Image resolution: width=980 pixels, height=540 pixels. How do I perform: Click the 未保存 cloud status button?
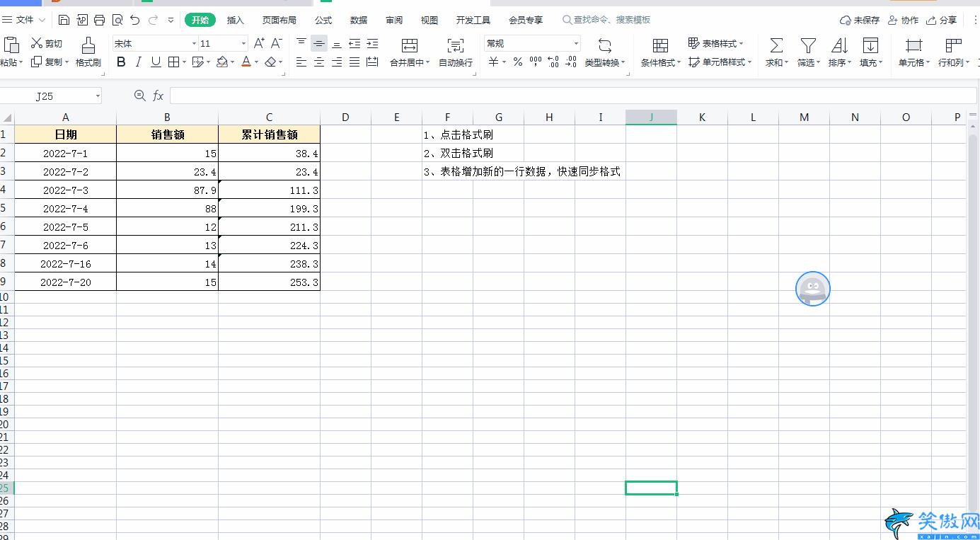tap(860, 20)
